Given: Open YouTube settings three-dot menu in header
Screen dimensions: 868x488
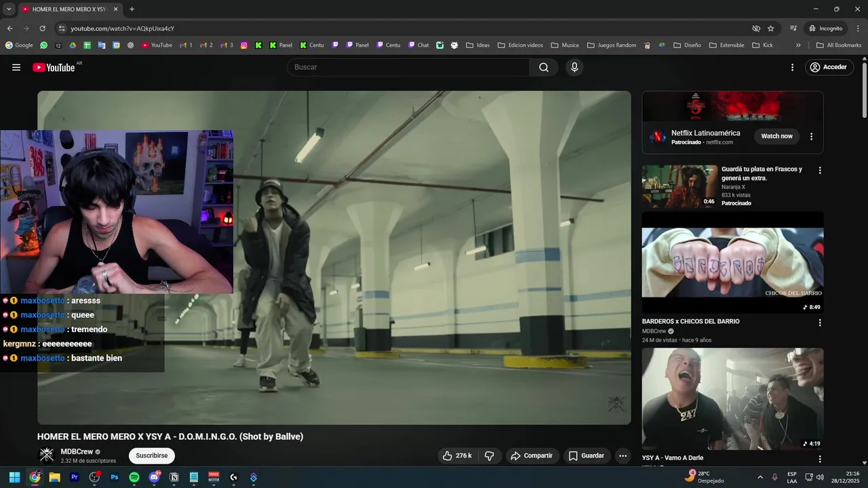Looking at the screenshot, I should point(792,67).
